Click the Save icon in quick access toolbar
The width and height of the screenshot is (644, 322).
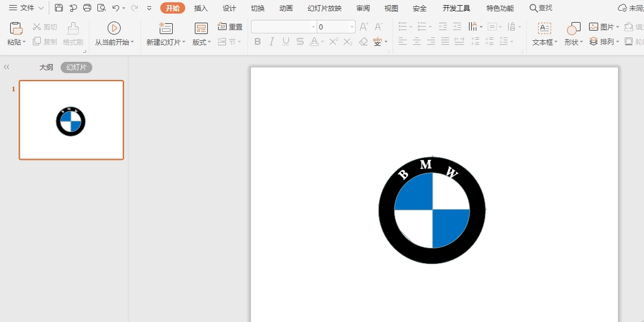(x=59, y=8)
